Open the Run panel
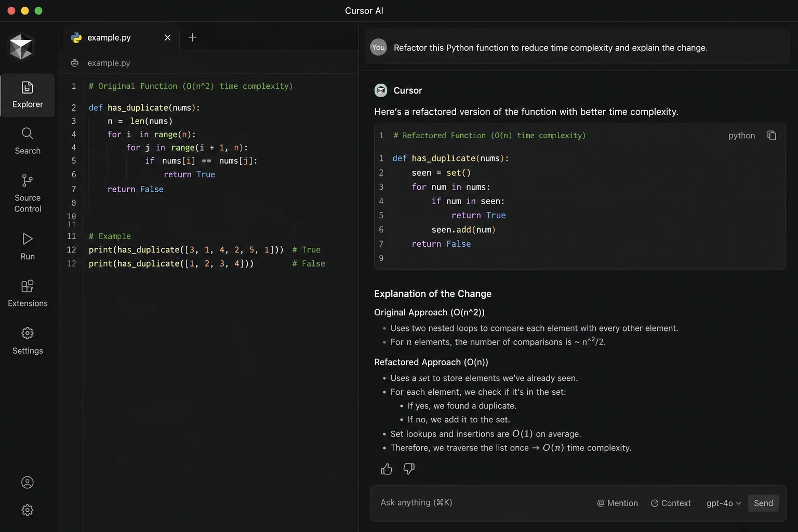Screen dimensions: 798x532 pyautogui.click(x=28, y=246)
